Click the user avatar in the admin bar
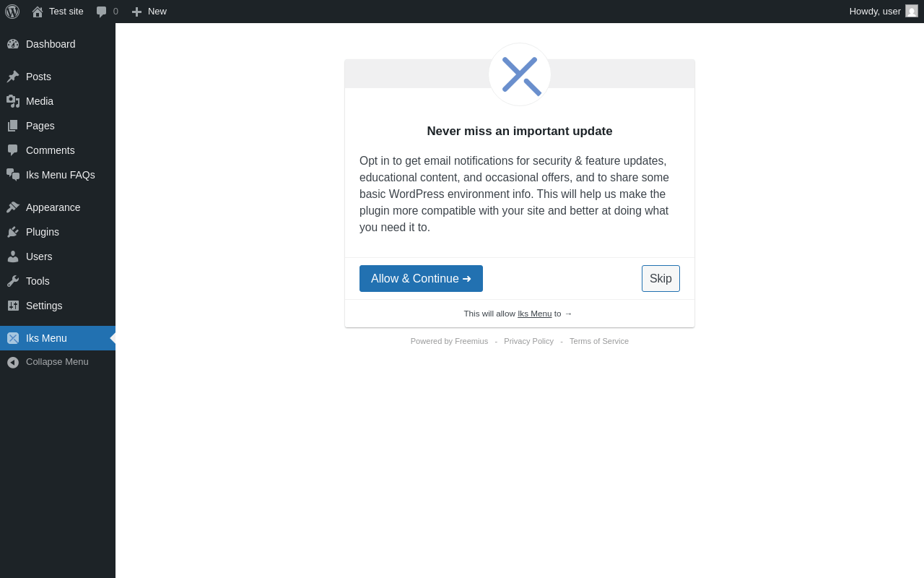Viewport: 924px width, 578px height. pyautogui.click(x=912, y=11)
